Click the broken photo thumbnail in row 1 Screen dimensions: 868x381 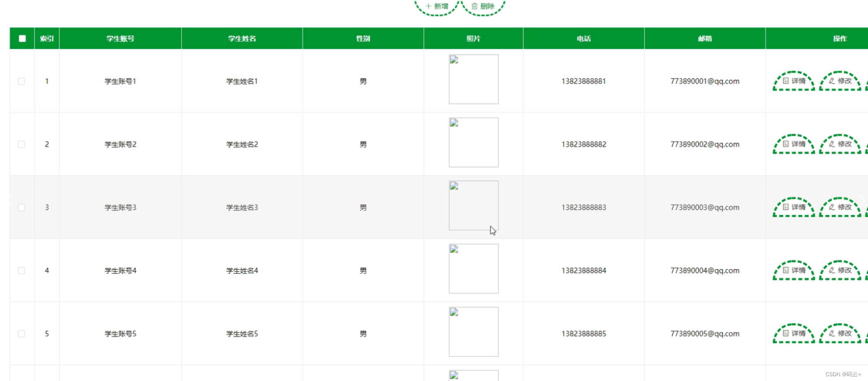click(x=473, y=79)
